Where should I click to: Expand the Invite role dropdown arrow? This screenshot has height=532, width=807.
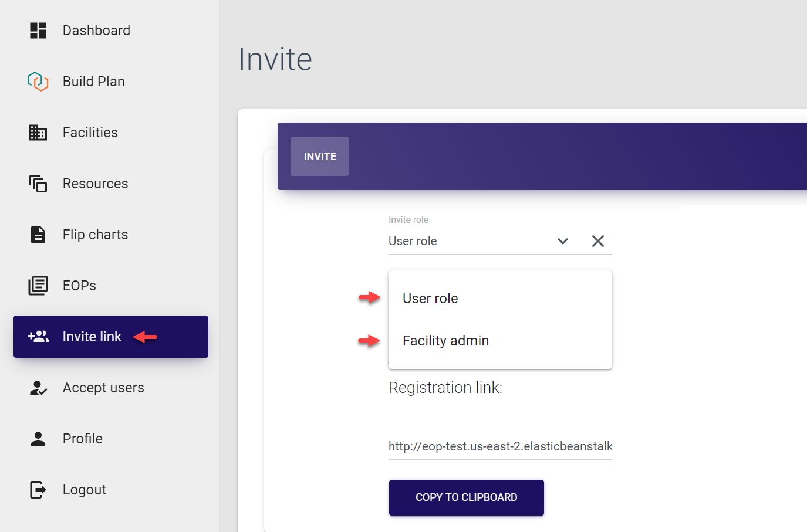(563, 241)
